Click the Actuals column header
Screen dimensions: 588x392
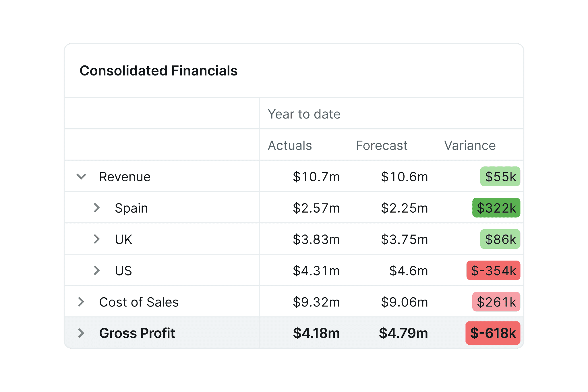[290, 145]
